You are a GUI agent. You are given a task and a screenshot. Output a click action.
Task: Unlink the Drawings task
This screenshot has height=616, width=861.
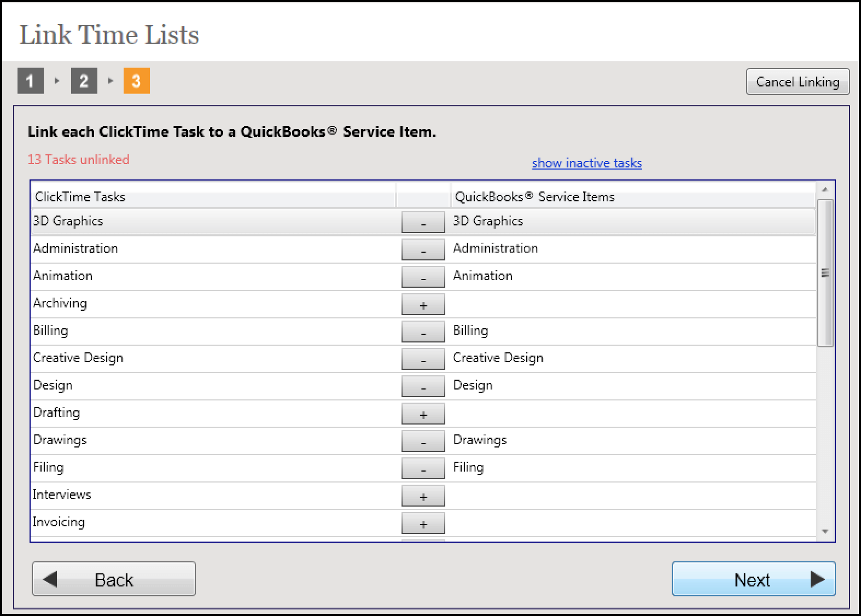click(x=423, y=441)
